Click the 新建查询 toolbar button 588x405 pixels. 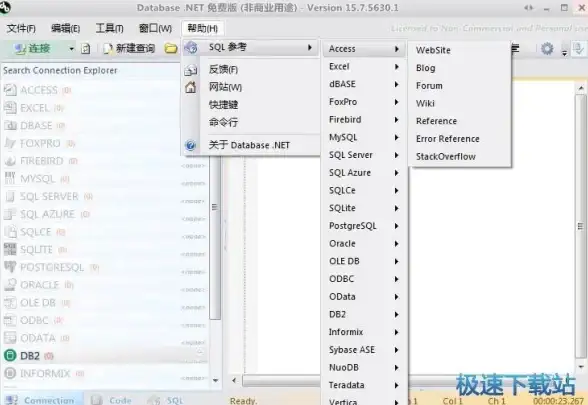(x=129, y=49)
